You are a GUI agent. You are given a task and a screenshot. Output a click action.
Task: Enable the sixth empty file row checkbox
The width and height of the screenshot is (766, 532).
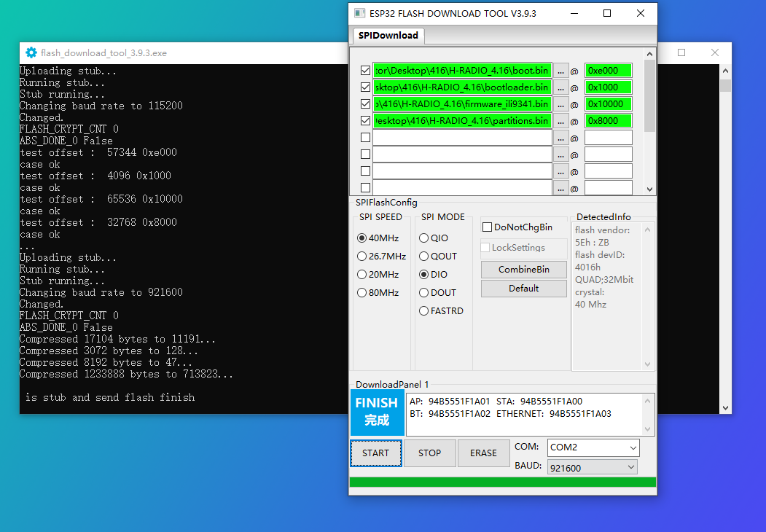tap(365, 154)
